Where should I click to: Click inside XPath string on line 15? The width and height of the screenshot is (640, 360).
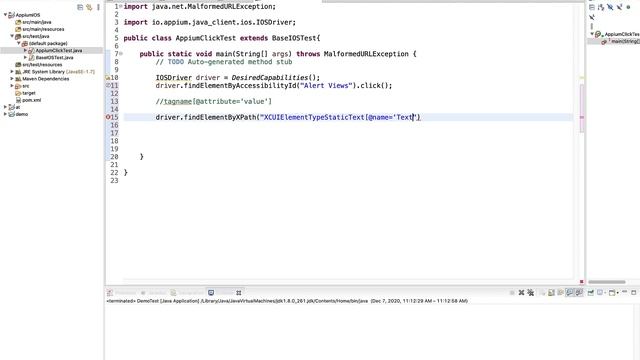[x=337, y=118]
